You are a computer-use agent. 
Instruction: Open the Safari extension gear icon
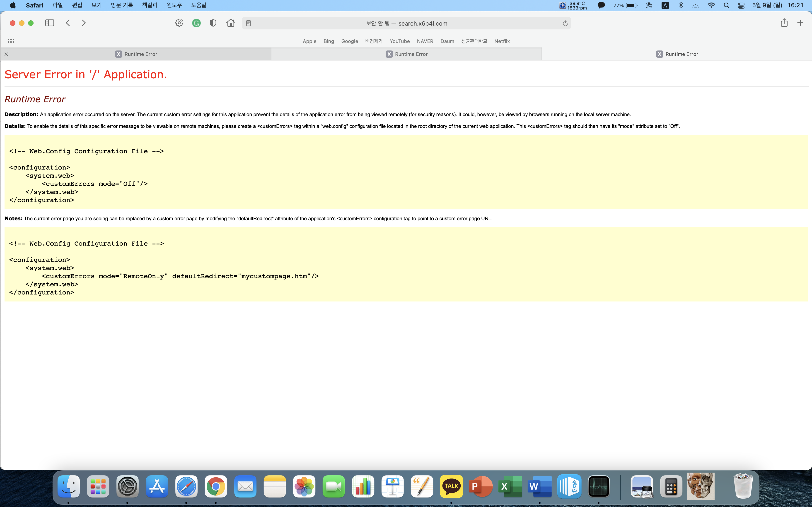(x=179, y=23)
